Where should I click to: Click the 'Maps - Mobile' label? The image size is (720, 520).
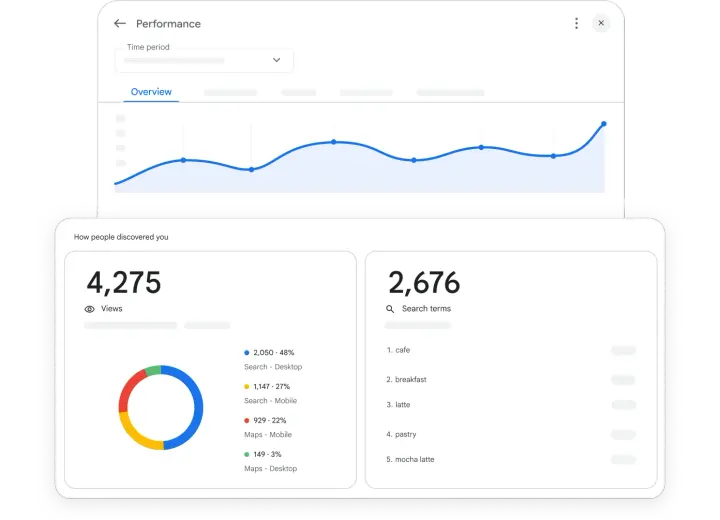pyautogui.click(x=268, y=435)
